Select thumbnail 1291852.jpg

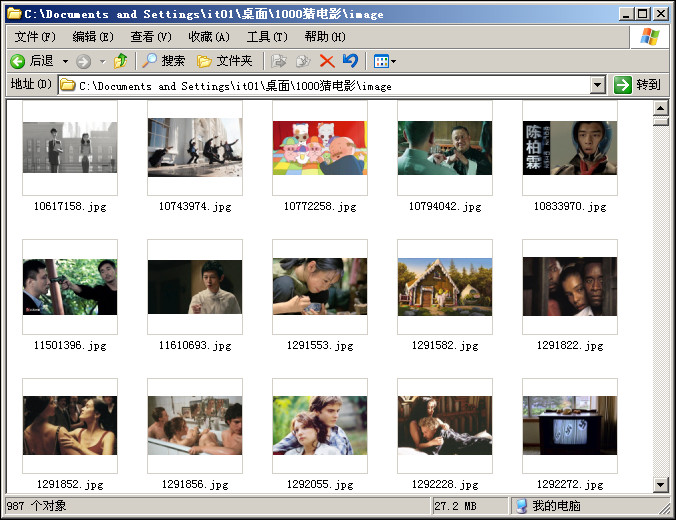click(70, 426)
